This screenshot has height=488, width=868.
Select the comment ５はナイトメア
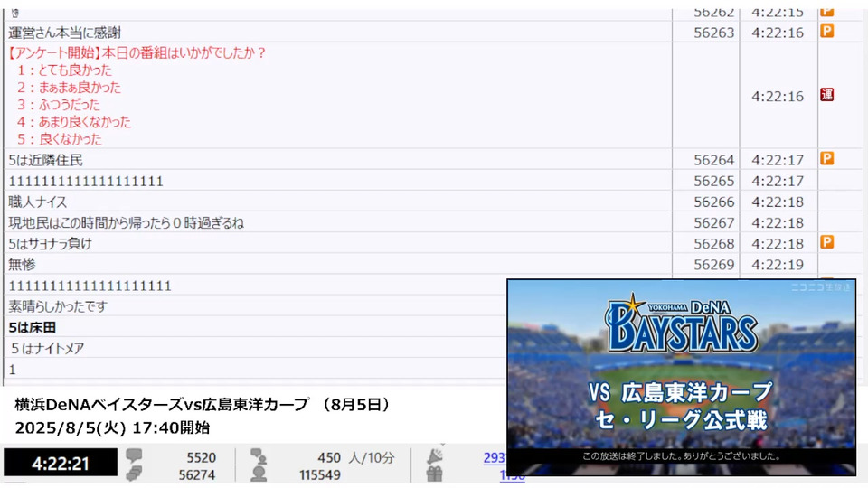pyautogui.click(x=47, y=349)
